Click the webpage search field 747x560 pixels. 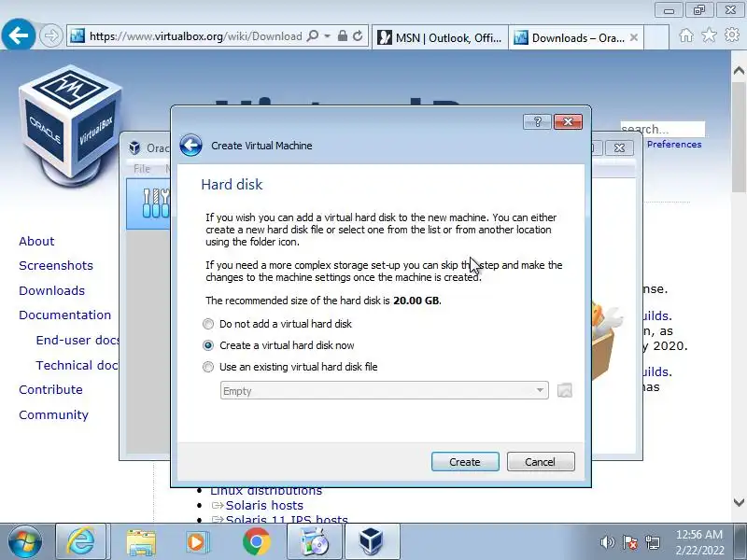pos(662,129)
